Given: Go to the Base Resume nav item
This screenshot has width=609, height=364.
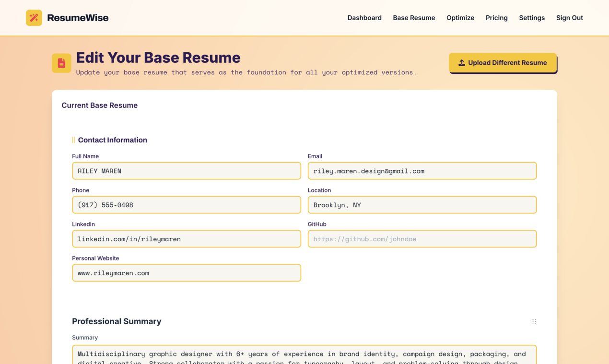Looking at the screenshot, I should tap(414, 18).
